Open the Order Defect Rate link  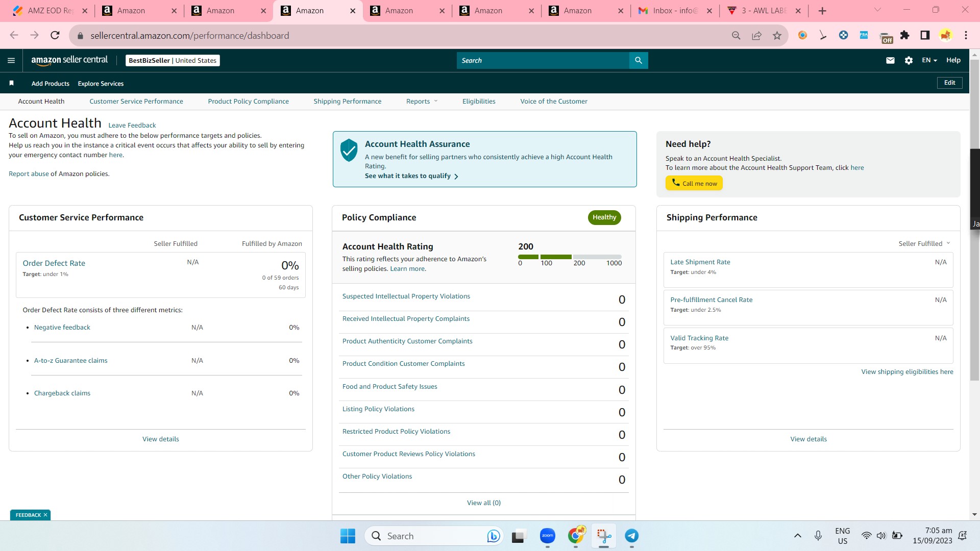54,263
